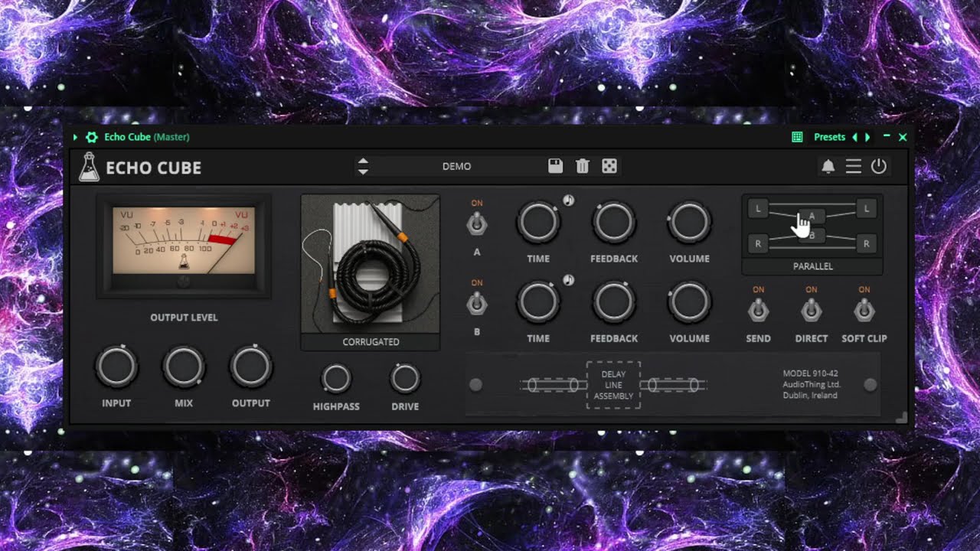Click left input R routing node
Screen dimensions: 980x551
click(x=758, y=244)
